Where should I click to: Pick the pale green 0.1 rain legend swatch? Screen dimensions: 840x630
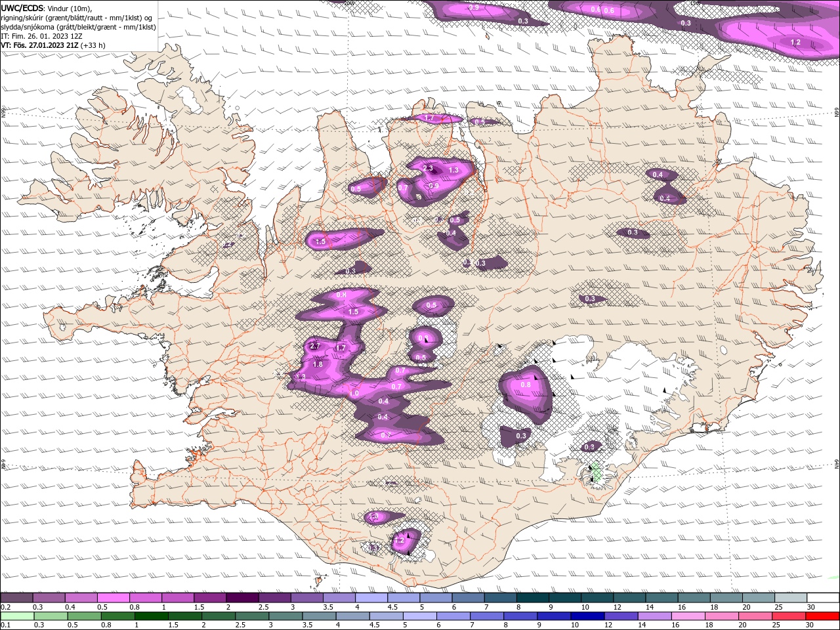(x=16, y=616)
